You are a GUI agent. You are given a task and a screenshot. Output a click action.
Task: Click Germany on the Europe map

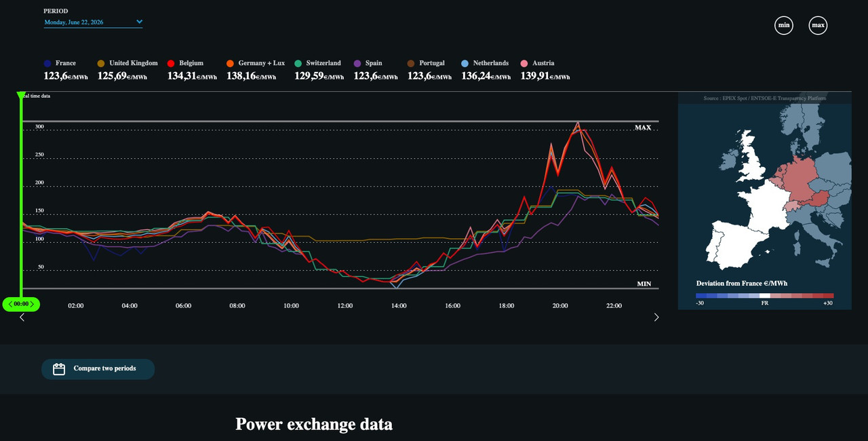800,180
